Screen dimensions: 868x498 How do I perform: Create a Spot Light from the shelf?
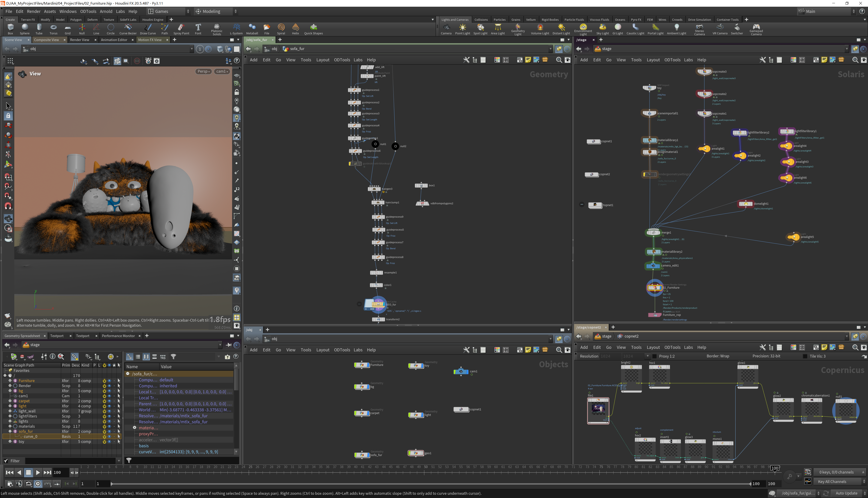480,29
